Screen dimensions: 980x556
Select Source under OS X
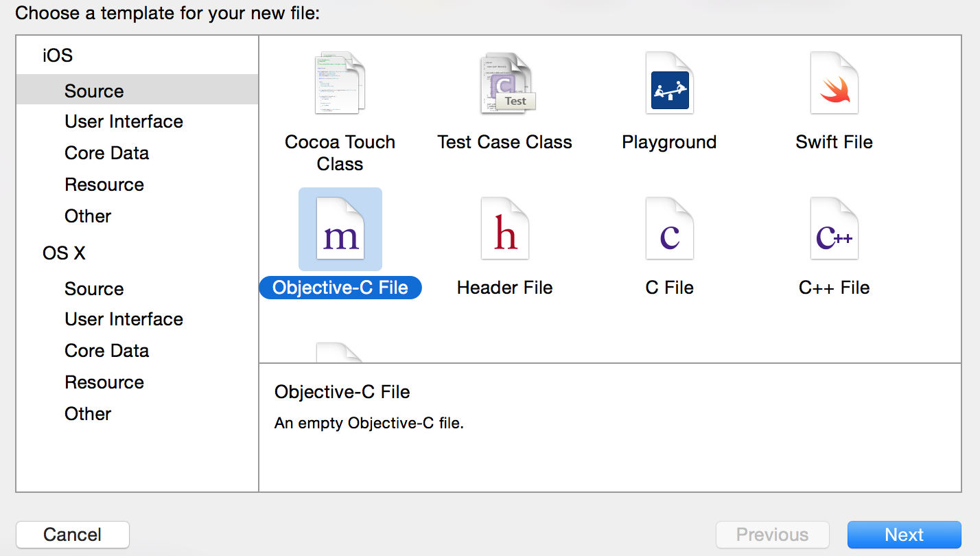click(94, 289)
